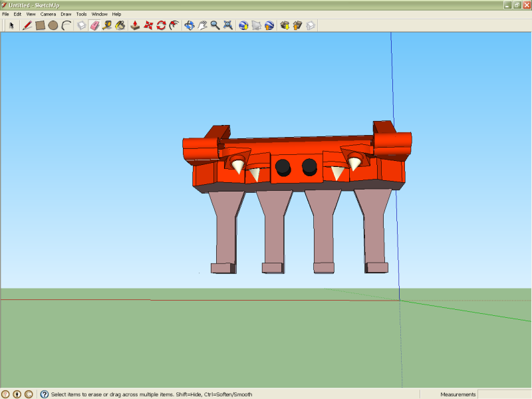532x399 pixels.
Task: Open the Window menu
Action: click(x=99, y=14)
